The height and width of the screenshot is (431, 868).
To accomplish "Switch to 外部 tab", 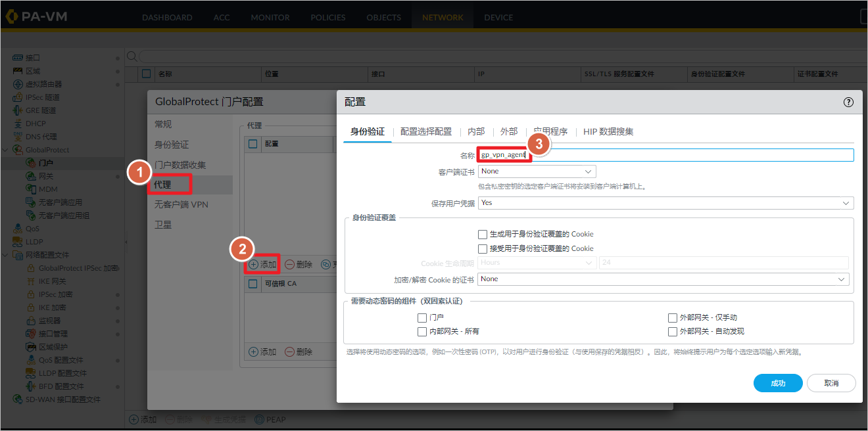I will coord(509,132).
